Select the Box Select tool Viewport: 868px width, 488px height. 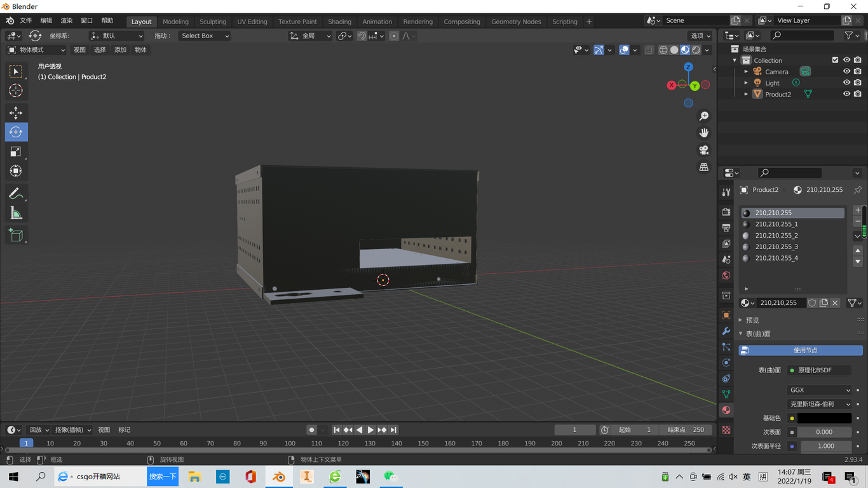pyautogui.click(x=16, y=72)
